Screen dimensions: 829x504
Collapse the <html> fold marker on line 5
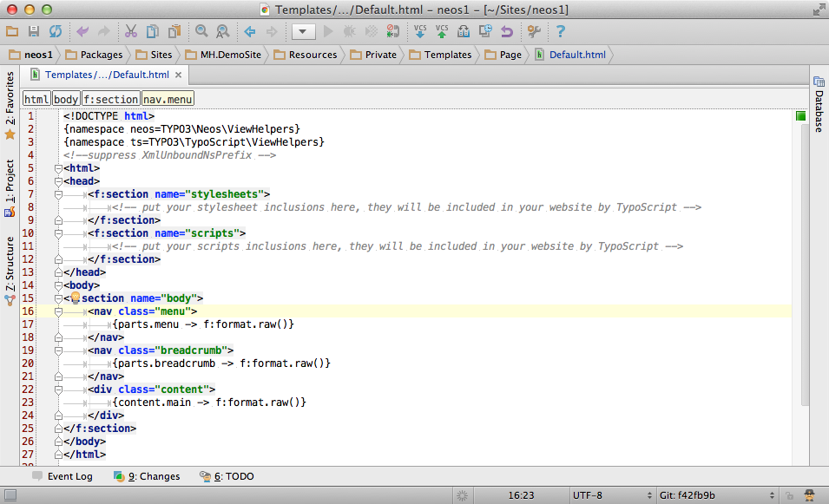click(59, 168)
